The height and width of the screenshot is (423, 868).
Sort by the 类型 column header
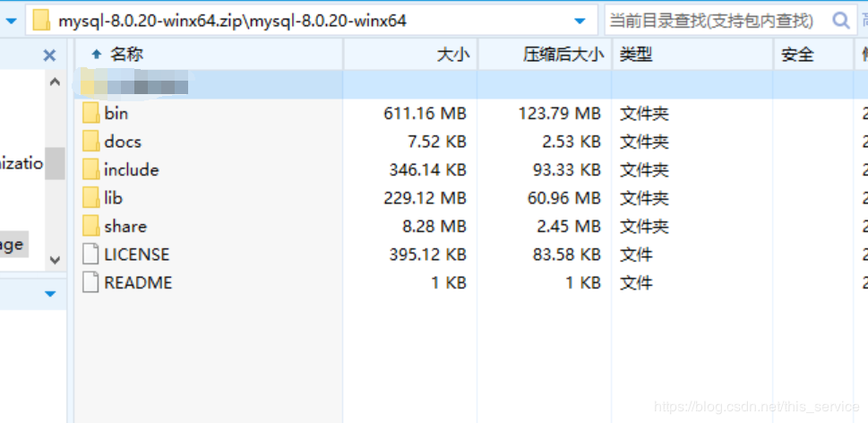[x=693, y=55]
